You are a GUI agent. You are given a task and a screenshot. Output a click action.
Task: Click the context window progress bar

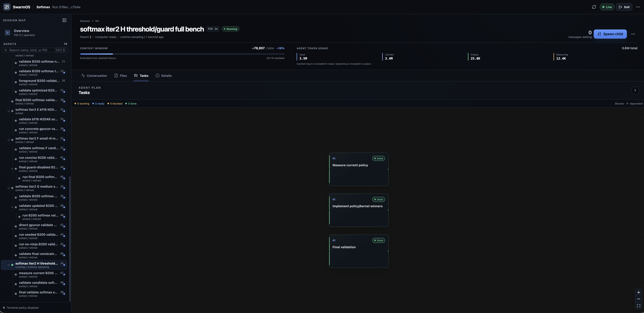[182, 54]
